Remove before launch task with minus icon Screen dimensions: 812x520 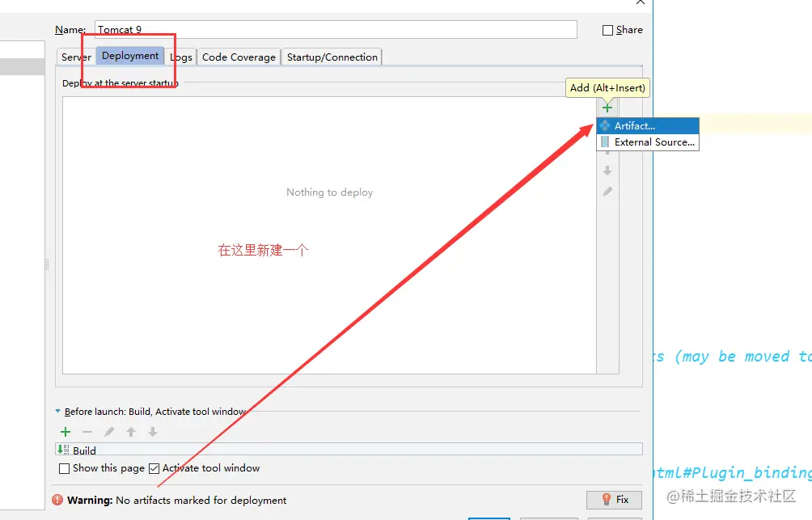87,432
